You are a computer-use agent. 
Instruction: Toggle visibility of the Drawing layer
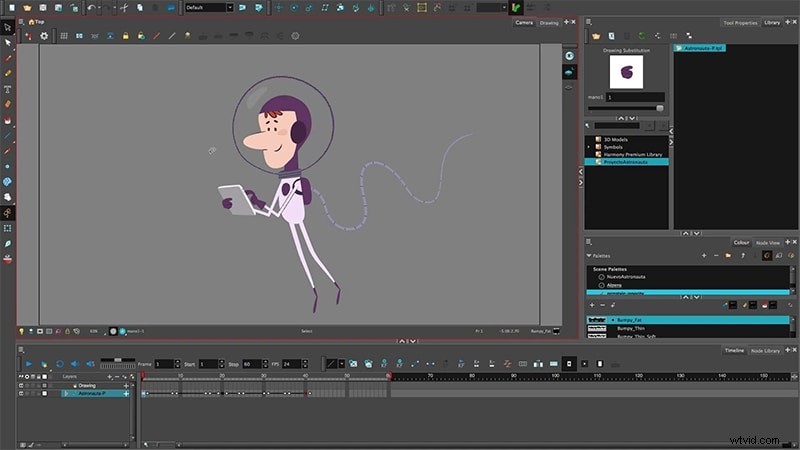pyautogui.click(x=22, y=385)
